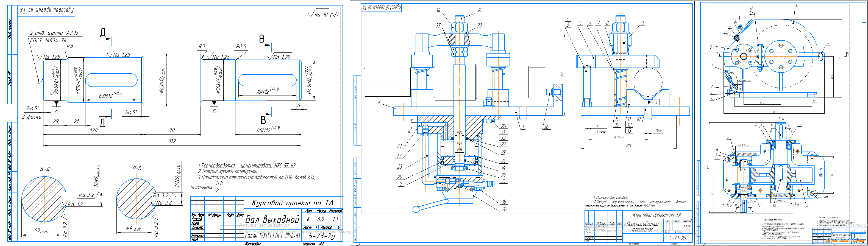Click part balloon number 36 on the fixture

click(546, 127)
